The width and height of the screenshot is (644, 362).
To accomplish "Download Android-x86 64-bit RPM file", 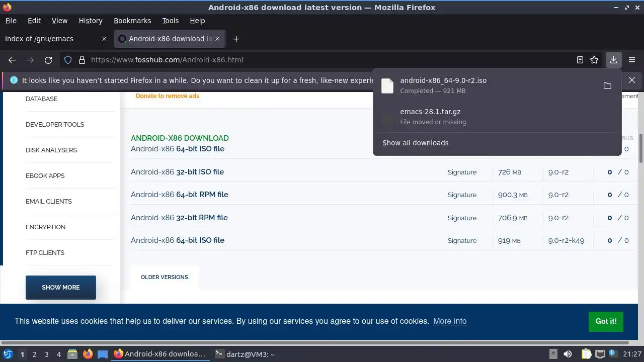I will pos(180,195).
